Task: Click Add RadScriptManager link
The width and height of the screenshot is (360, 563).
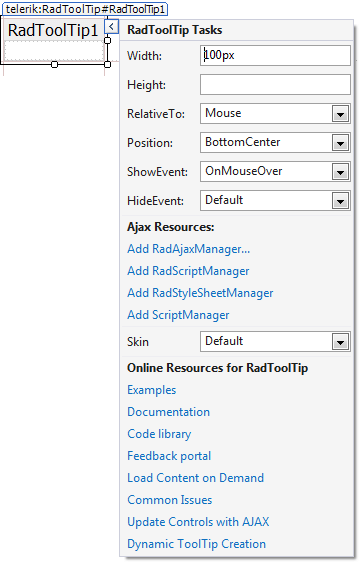Action: [188, 271]
